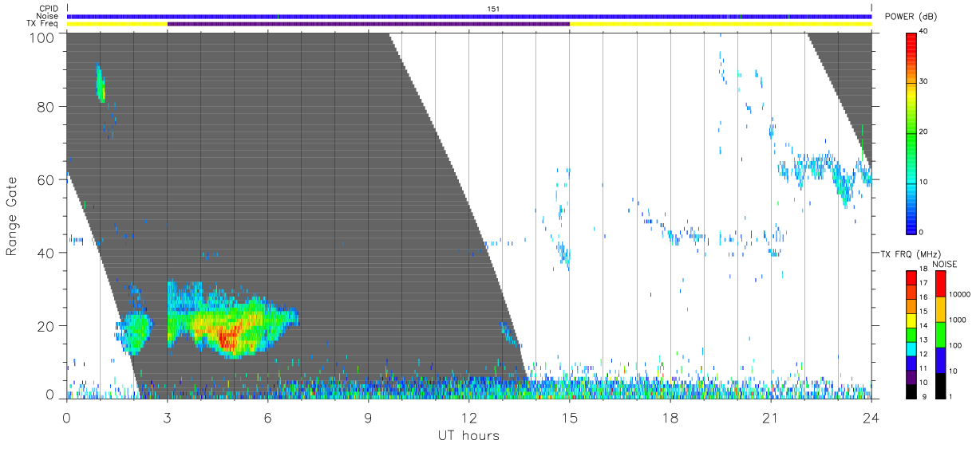The image size is (980, 452).
Task: Click the CPID value 151
Action: click(x=494, y=8)
